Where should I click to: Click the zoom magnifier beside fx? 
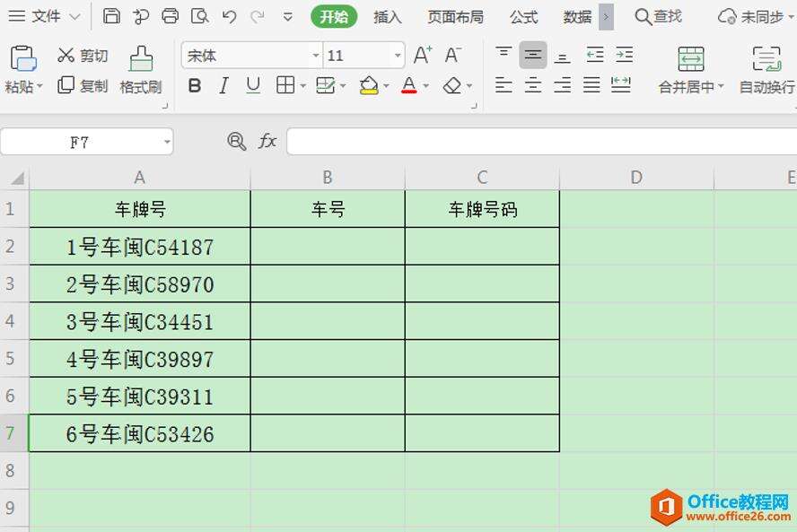point(236,141)
